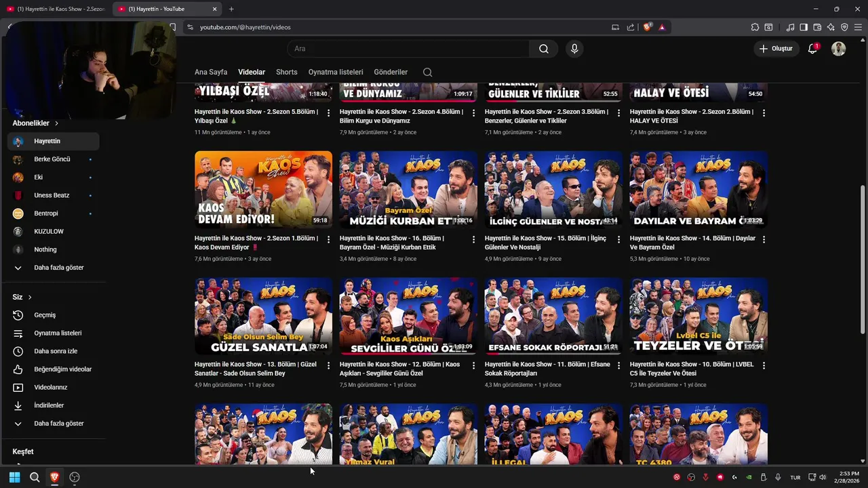Activate voice search microphone
The image size is (868, 488).
(x=574, y=49)
